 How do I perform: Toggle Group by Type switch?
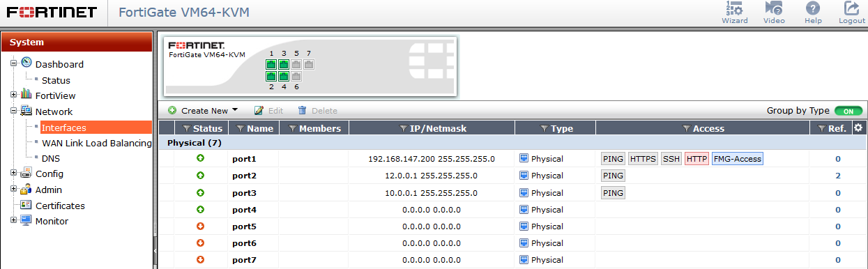point(848,111)
